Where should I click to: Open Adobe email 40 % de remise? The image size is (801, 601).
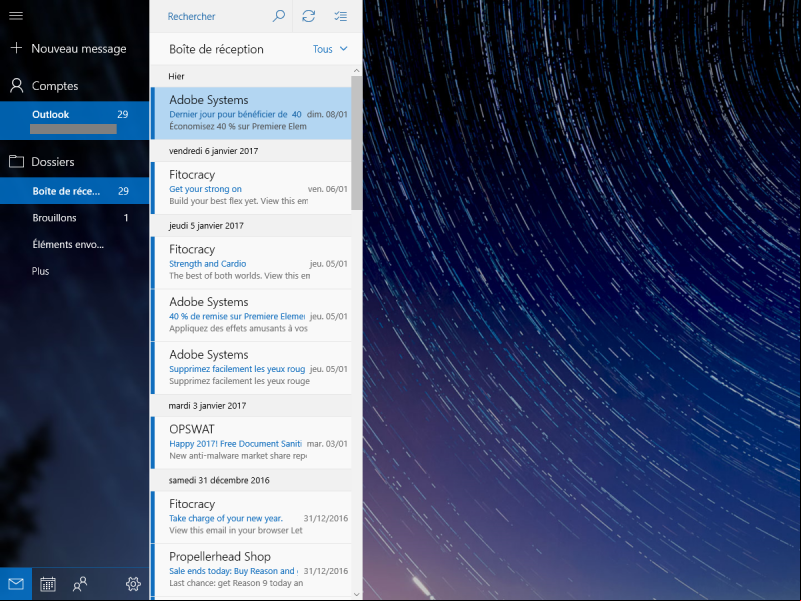pyautogui.click(x=251, y=315)
